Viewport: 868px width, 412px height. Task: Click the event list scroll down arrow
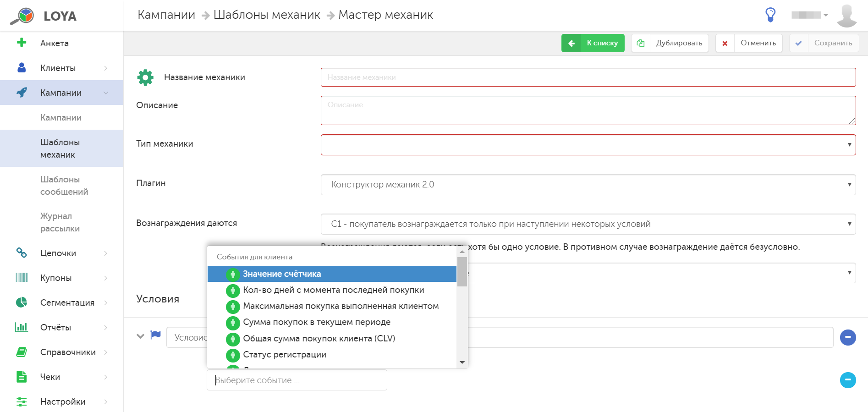point(462,363)
